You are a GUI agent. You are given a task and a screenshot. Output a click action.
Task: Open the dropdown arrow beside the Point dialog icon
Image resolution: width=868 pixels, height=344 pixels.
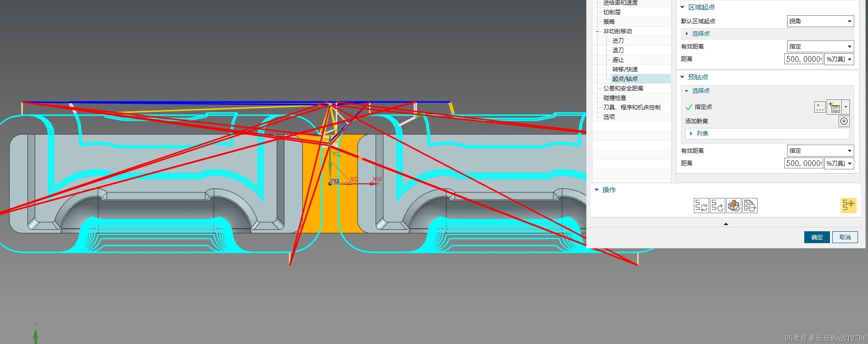tap(846, 107)
